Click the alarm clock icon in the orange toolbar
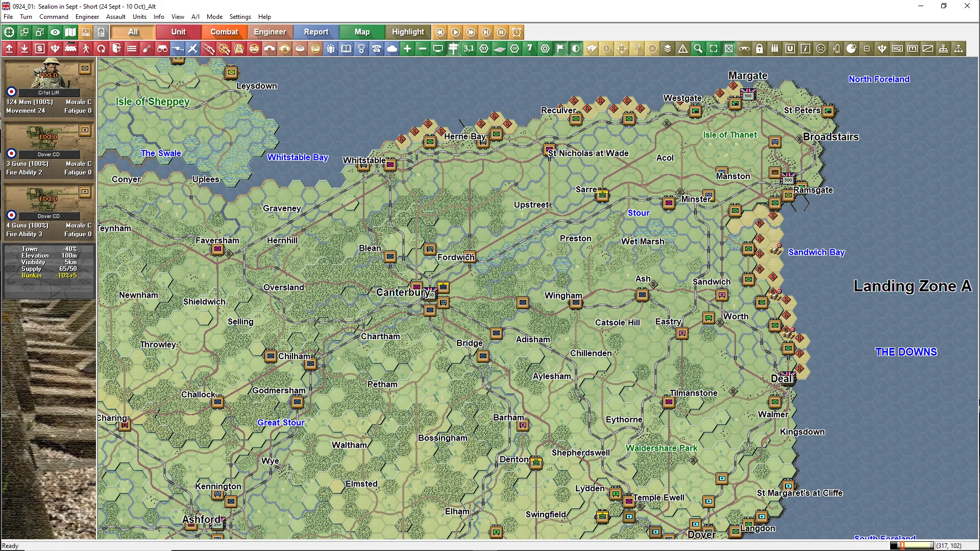This screenshot has height=551, width=980. click(517, 32)
